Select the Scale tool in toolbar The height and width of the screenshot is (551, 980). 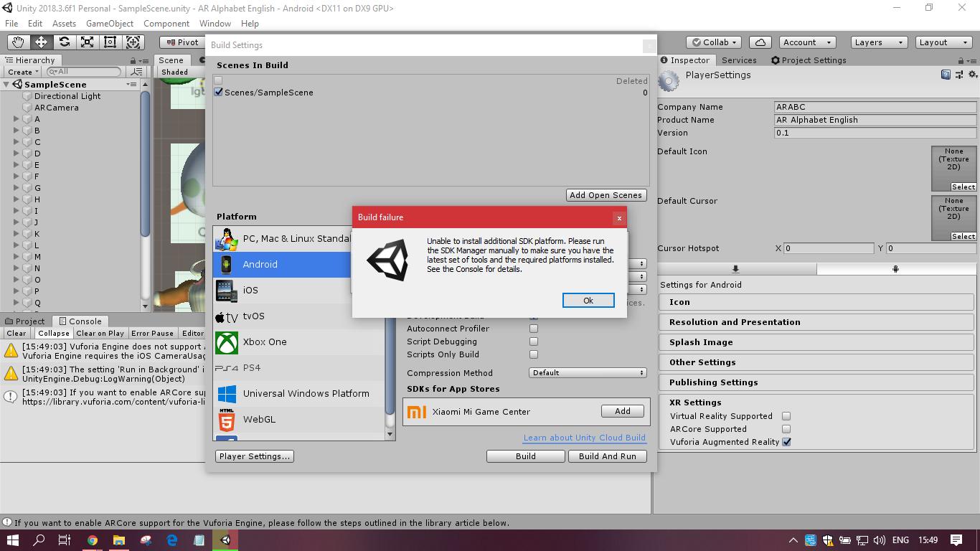87,42
